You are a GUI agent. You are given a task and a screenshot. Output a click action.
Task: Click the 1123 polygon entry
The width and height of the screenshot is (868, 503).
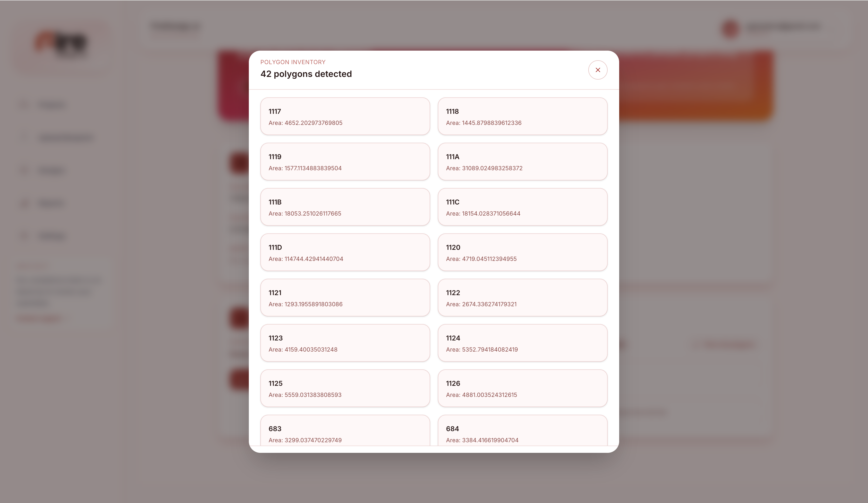tap(345, 343)
